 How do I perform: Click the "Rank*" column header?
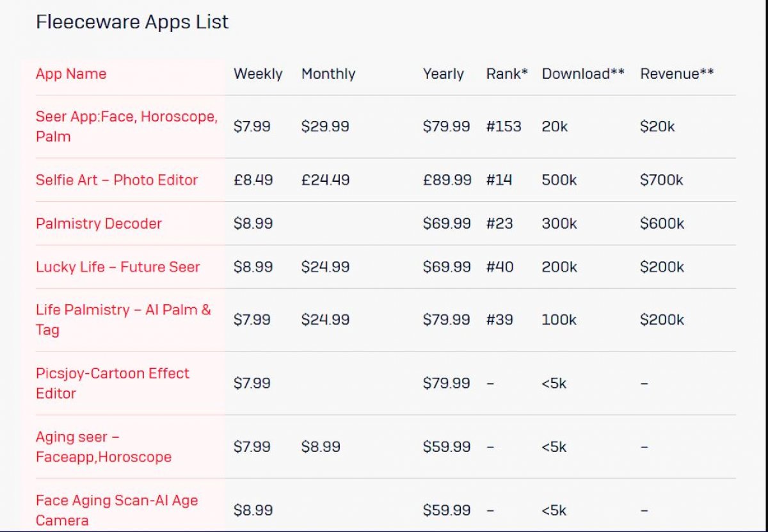tap(507, 74)
